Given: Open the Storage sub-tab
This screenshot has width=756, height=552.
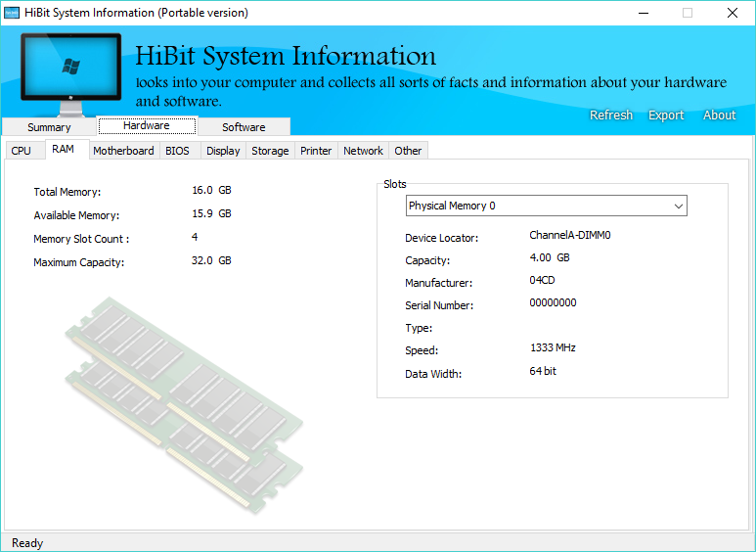Looking at the screenshot, I should (x=270, y=151).
